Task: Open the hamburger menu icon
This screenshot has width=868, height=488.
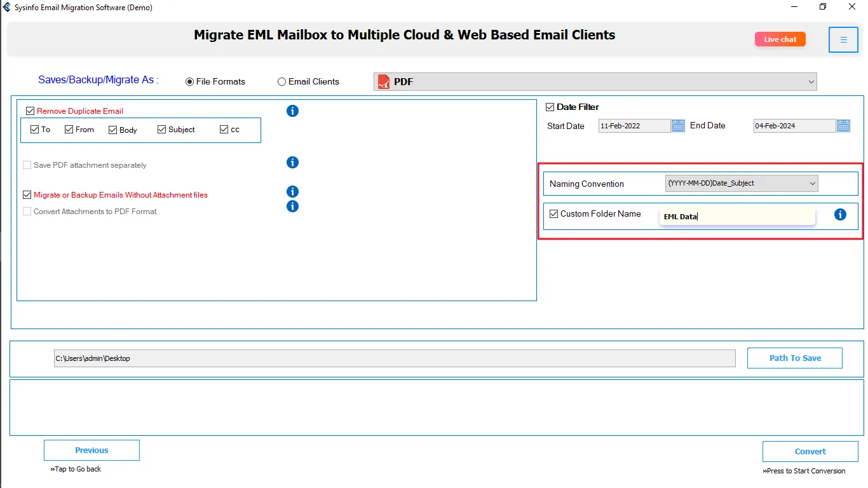Action: pyautogui.click(x=843, y=40)
